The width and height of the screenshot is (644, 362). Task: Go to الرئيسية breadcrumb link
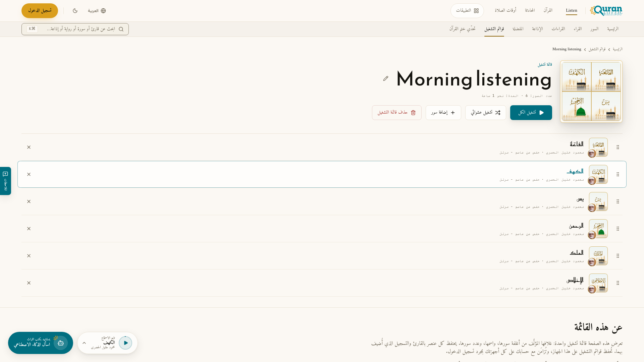click(x=618, y=49)
